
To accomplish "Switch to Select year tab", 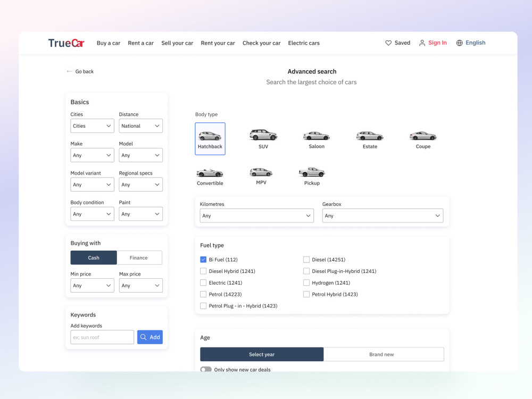I will click(x=262, y=354).
